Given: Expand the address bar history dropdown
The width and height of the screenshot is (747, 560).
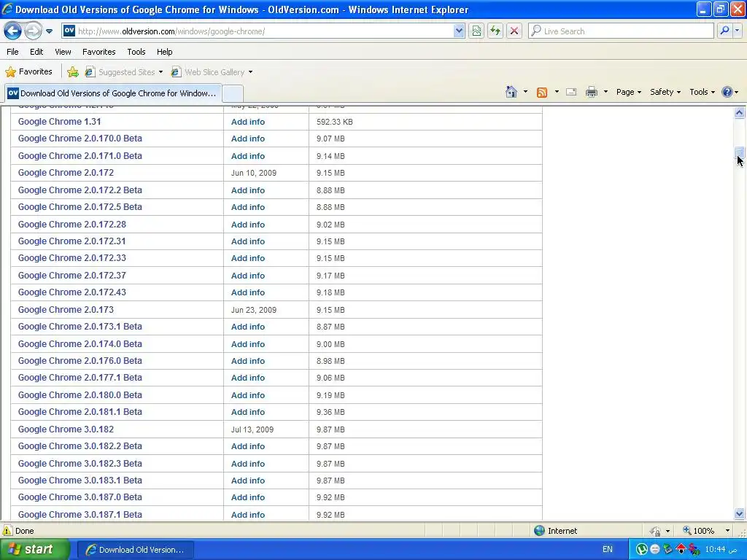Looking at the screenshot, I should pyautogui.click(x=459, y=31).
